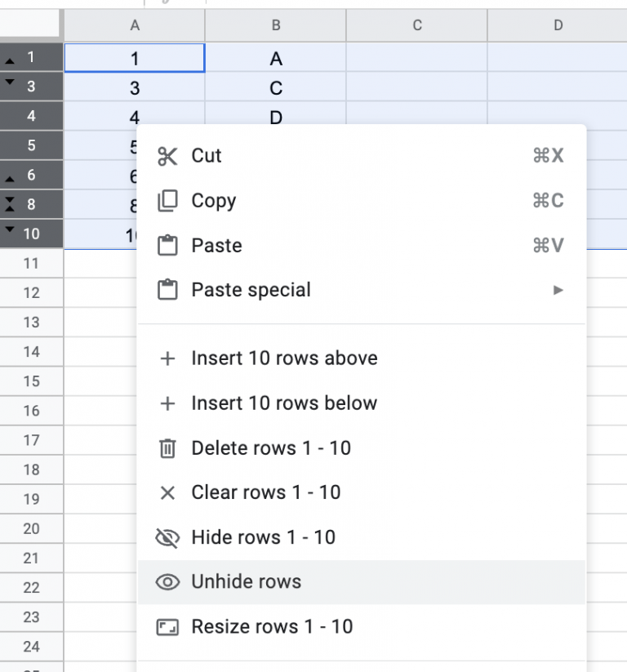The height and width of the screenshot is (672, 627).
Task: Click the resize icon beside Resize rows
Action: tap(167, 627)
